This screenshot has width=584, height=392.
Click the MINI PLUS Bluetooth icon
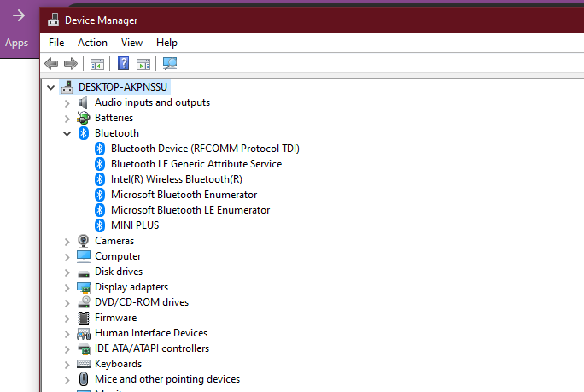tap(100, 225)
